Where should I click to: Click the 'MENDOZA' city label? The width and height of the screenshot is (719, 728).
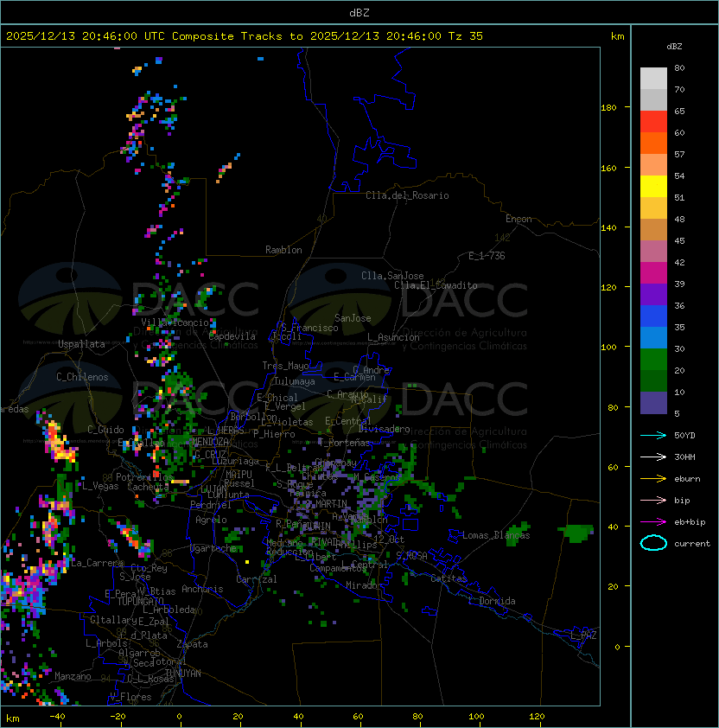[210, 442]
